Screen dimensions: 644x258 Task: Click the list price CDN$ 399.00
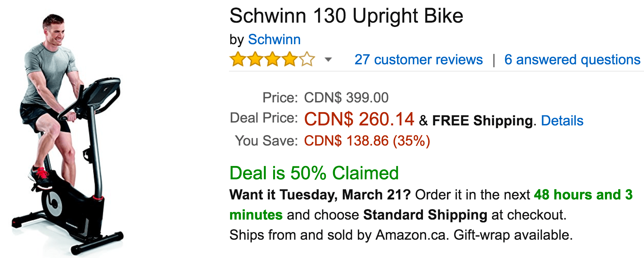(x=346, y=98)
